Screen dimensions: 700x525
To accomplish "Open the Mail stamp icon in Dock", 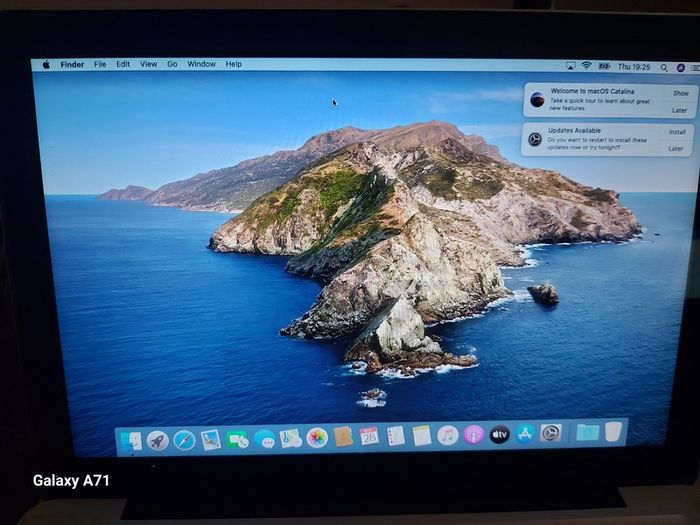I will (x=211, y=440).
